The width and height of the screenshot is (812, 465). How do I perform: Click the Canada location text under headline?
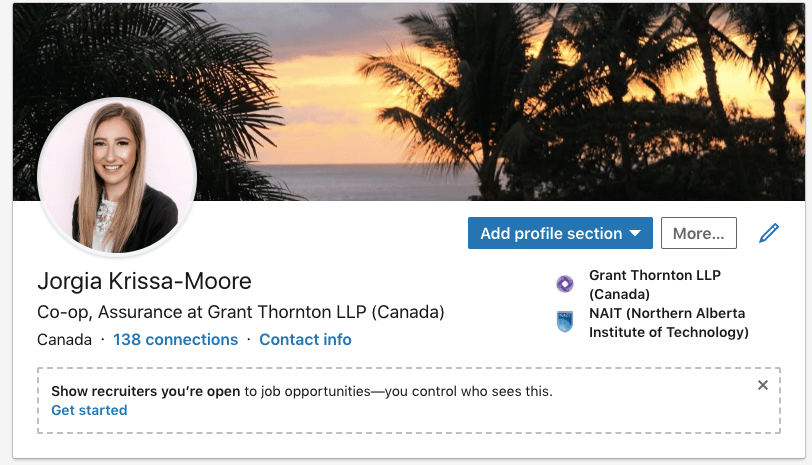point(64,340)
